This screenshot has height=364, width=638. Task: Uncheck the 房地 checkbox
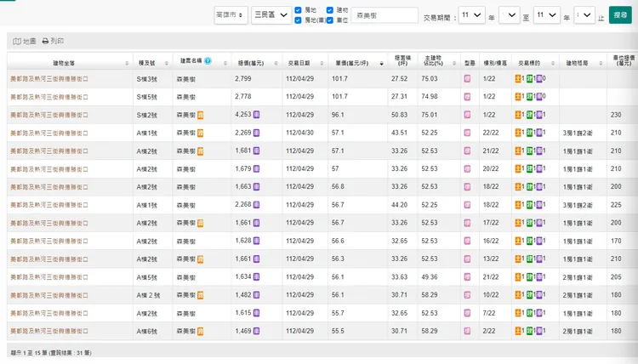(298, 10)
